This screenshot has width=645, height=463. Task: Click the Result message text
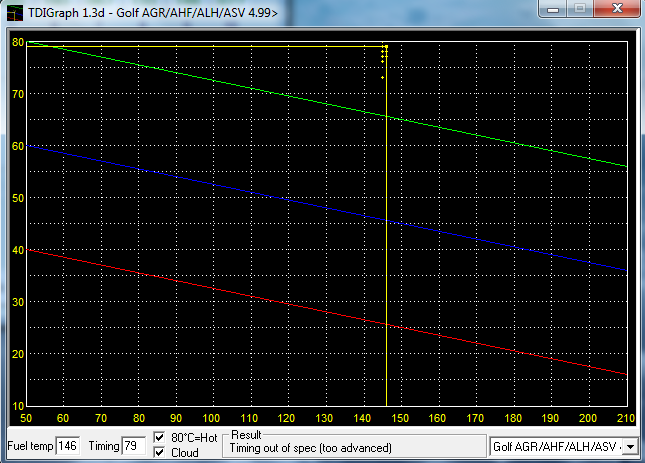(x=311, y=448)
